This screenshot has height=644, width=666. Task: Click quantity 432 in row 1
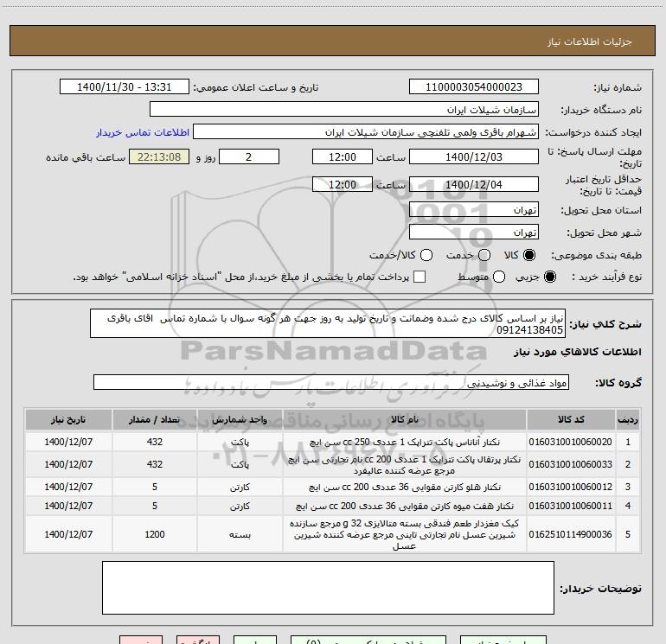click(x=155, y=442)
